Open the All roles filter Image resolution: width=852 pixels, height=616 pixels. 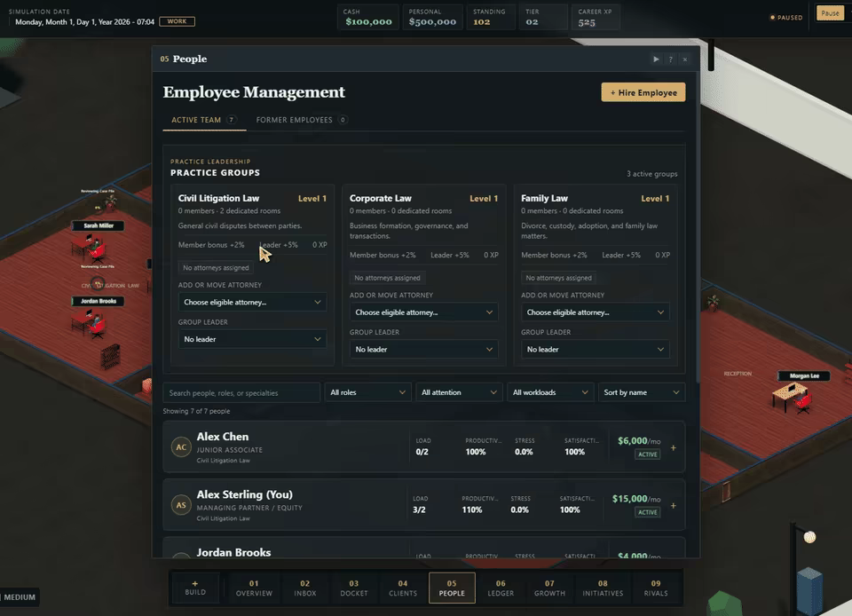point(367,392)
